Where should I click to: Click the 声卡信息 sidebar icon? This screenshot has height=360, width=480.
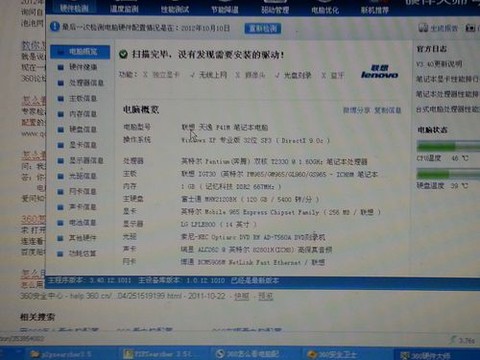(x=60, y=207)
